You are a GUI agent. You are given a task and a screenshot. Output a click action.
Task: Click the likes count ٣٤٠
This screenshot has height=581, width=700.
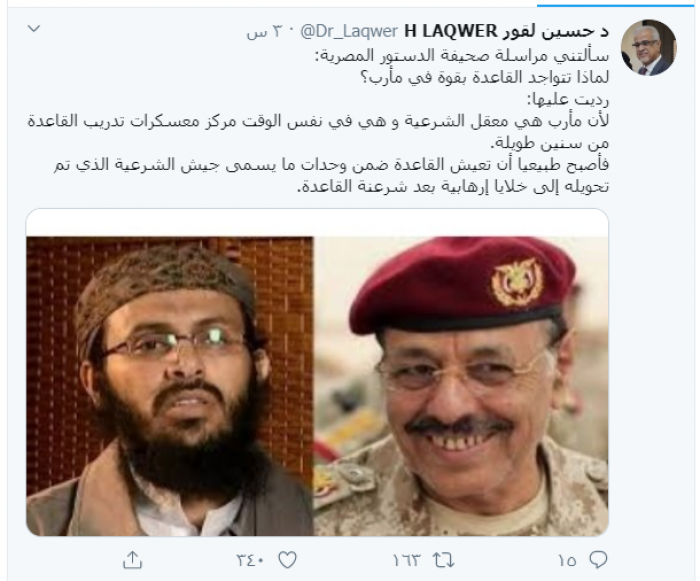[250, 560]
